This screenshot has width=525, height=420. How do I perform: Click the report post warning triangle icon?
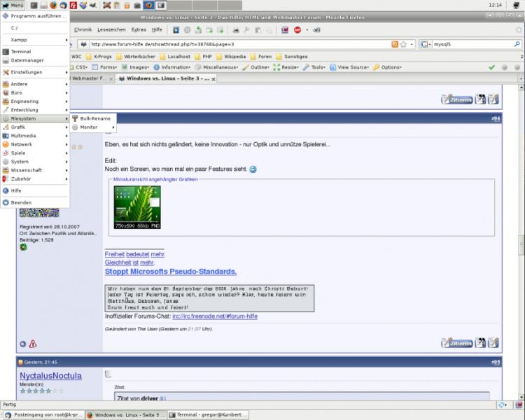tap(33, 344)
